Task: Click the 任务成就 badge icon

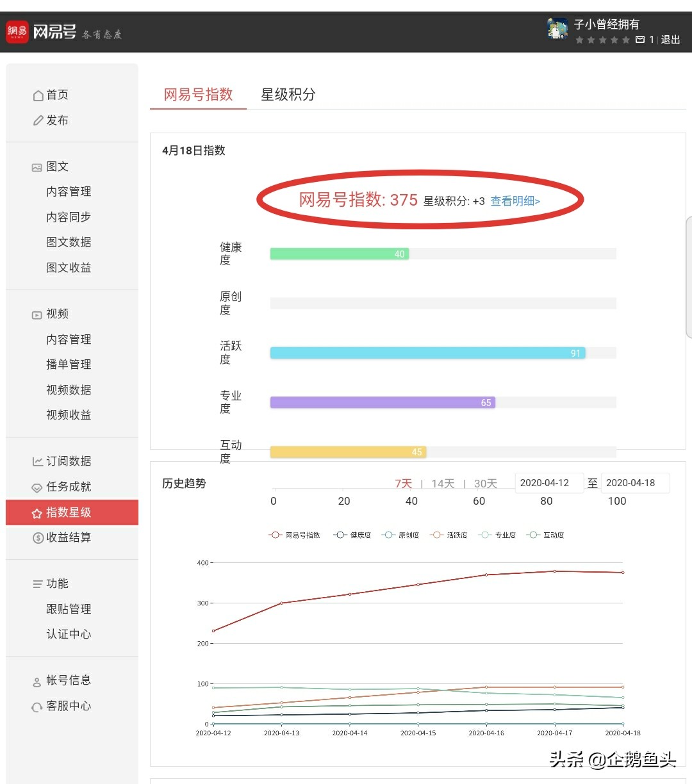Action: click(37, 487)
